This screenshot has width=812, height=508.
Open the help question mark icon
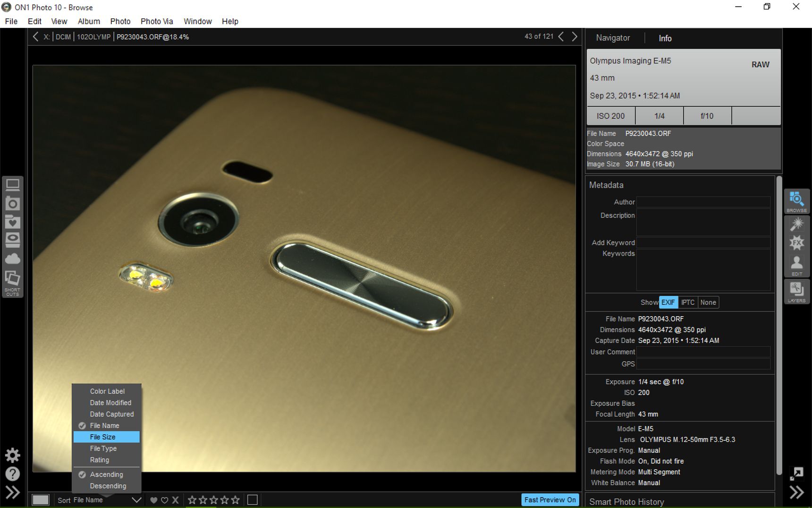13,474
